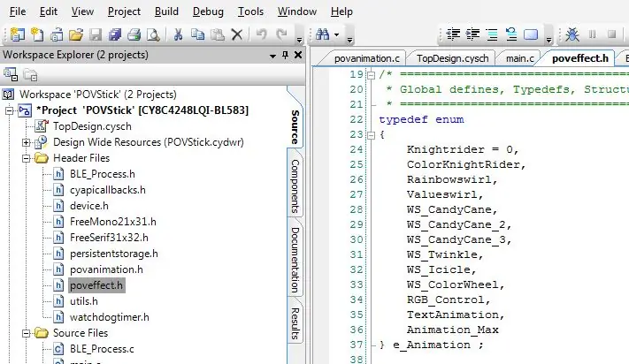
Task: Click the Redo arrow icon
Action: (x=281, y=34)
